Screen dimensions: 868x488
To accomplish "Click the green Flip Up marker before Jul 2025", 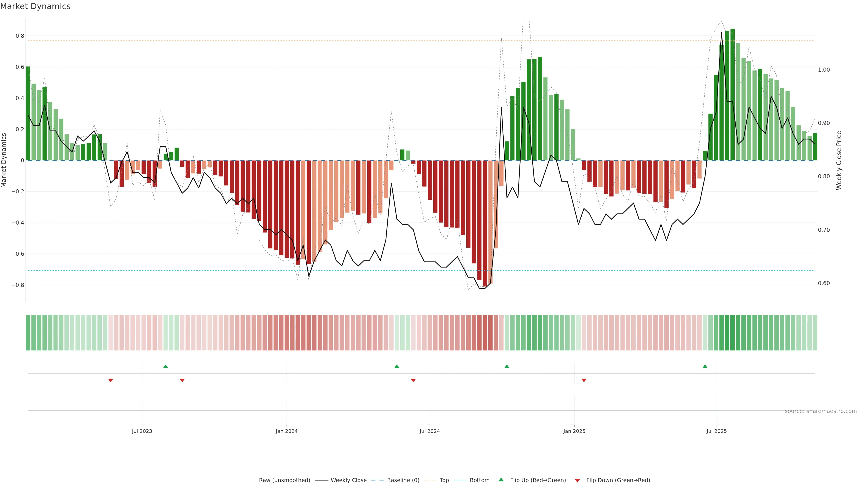I will (705, 366).
